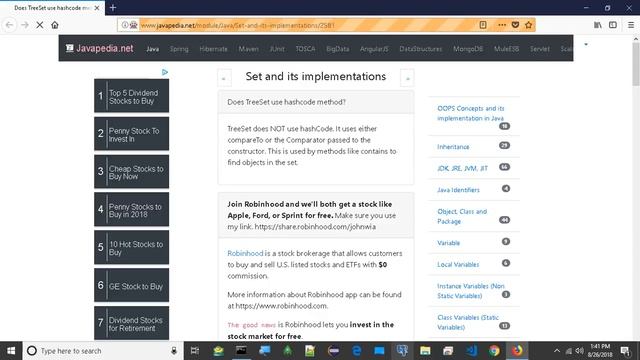Switch to Firefox taskbar icon
The image size is (640, 360).
click(x=517, y=351)
